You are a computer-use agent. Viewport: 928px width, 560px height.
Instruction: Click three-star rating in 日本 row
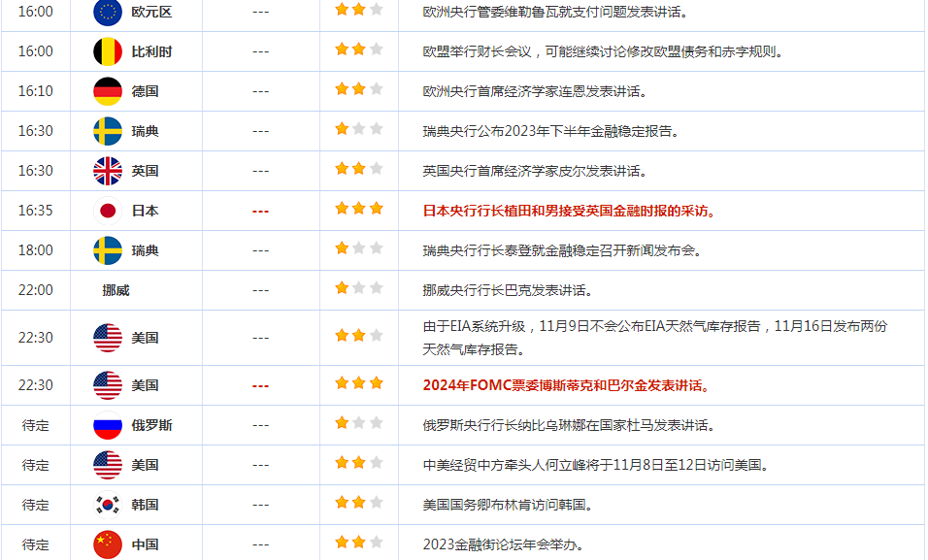click(358, 208)
